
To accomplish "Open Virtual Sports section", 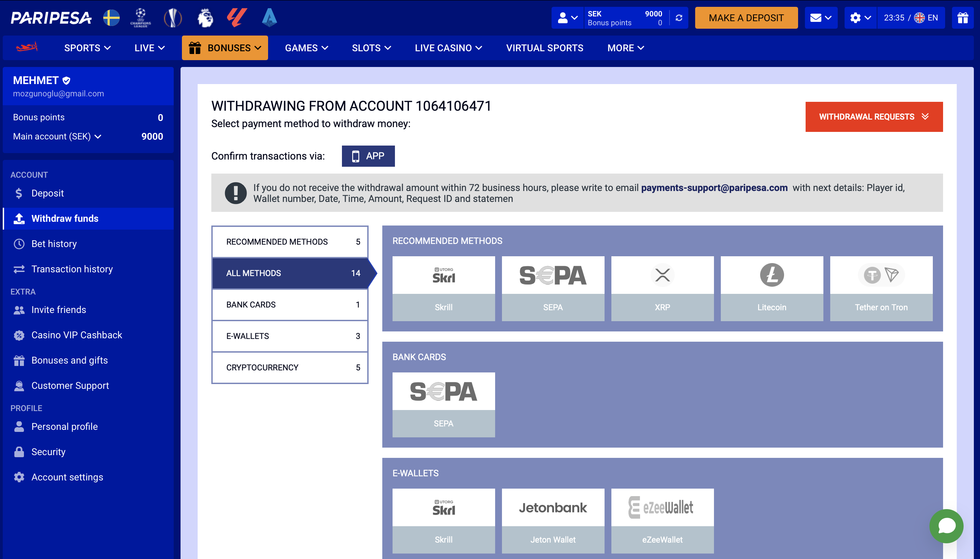I will click(545, 48).
